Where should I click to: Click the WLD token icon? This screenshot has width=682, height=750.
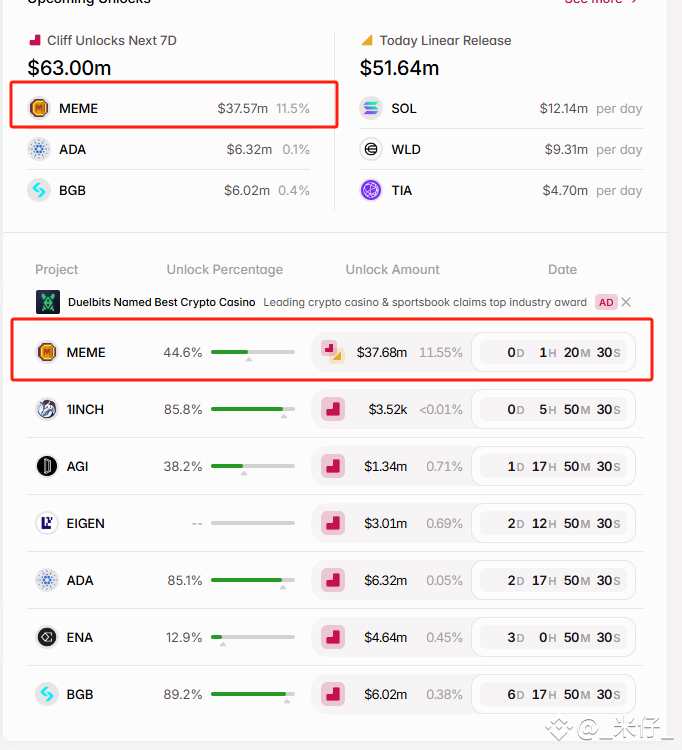pos(371,149)
